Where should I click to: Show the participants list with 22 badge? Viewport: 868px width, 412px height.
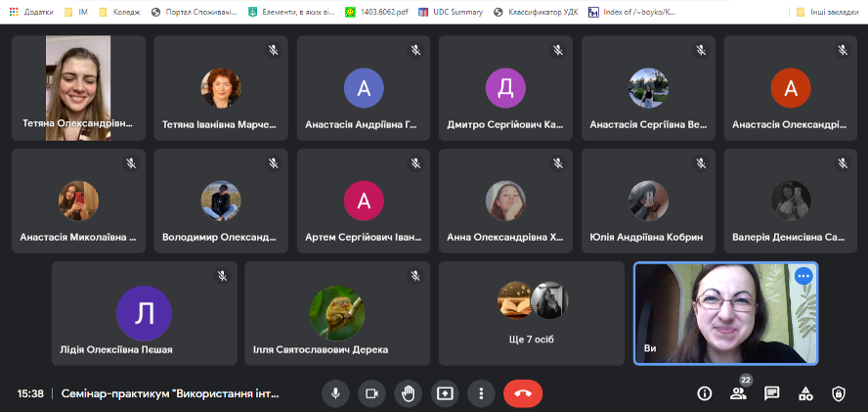[738, 392]
